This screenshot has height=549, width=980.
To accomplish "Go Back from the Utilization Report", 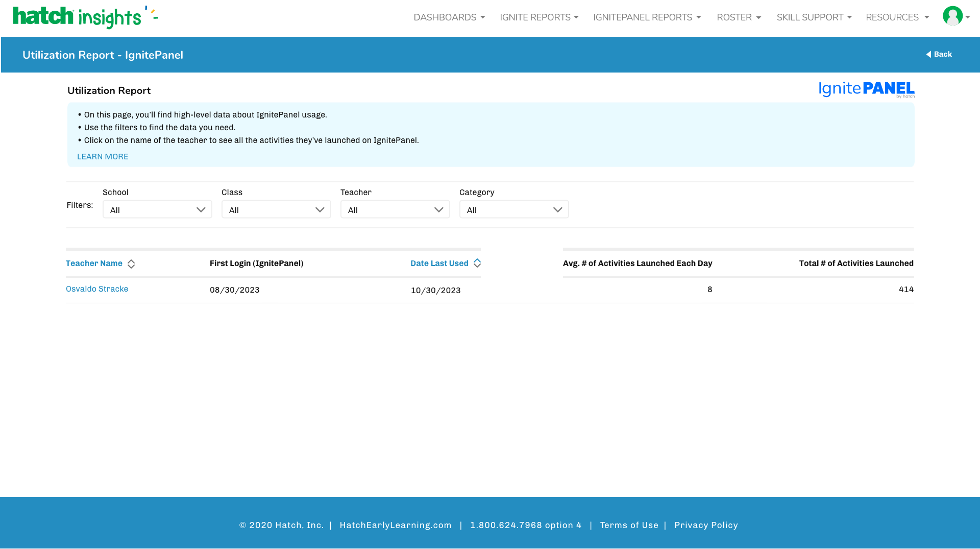I will coord(939,54).
